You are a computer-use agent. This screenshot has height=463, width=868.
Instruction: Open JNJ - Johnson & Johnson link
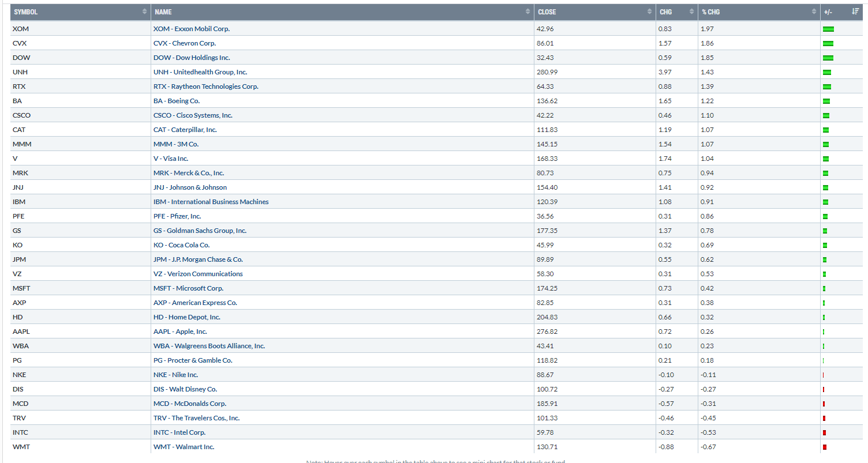(x=190, y=187)
